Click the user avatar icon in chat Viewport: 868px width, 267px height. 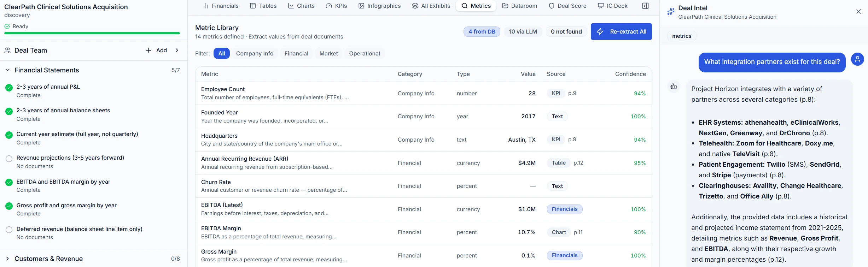point(857,59)
